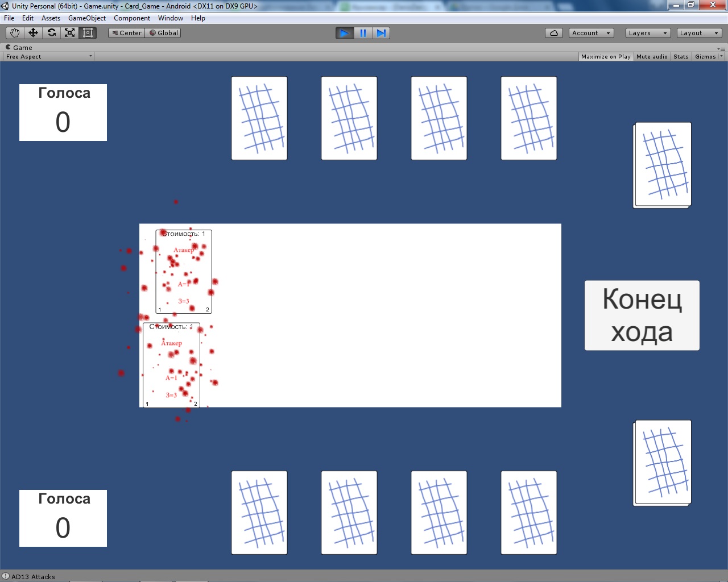Viewport: 728px width, 582px height.
Task: Pause the running game
Action: coord(363,33)
